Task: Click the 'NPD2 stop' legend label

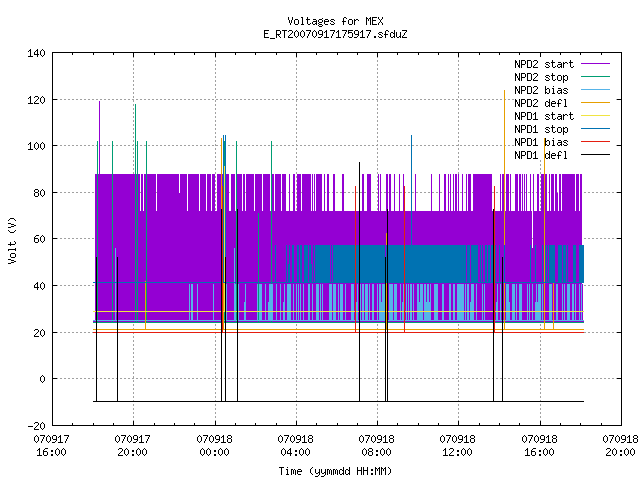Action: 541,77
